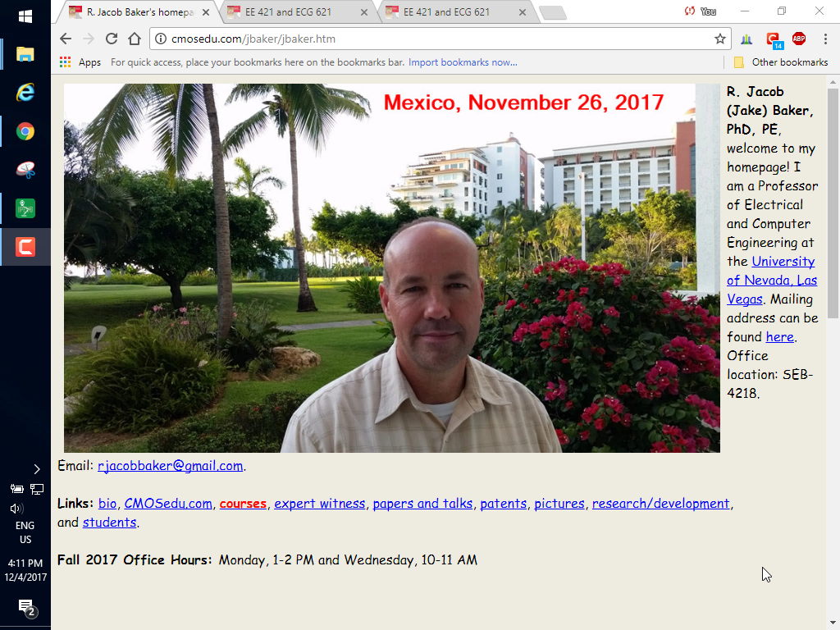Bookmark this page with the star icon
The image size is (840, 630).
(x=720, y=39)
